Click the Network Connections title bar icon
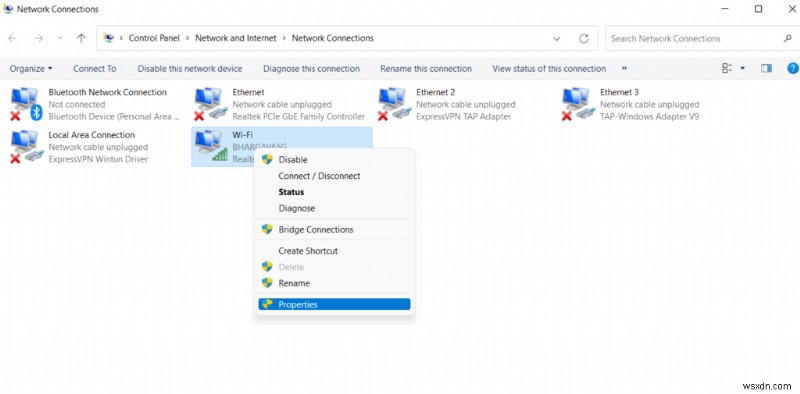 click(x=8, y=9)
